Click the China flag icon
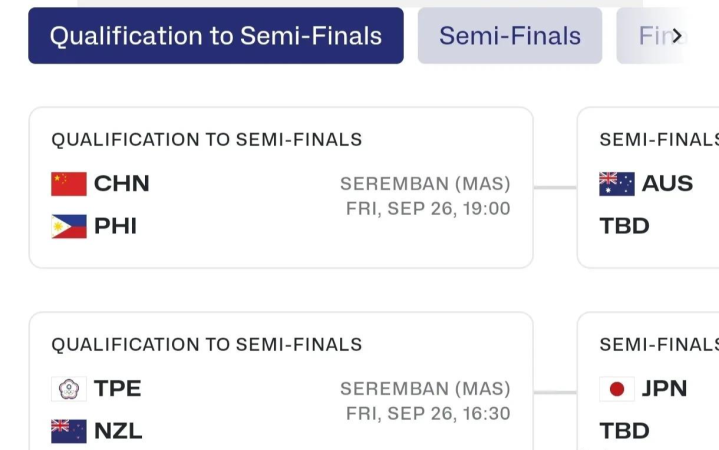719x450 pixels. coord(69,184)
